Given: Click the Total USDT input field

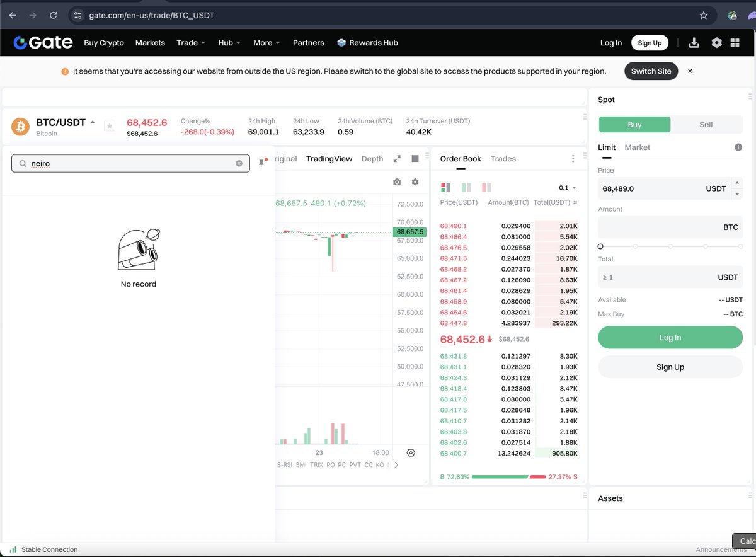Looking at the screenshot, I should pos(670,277).
